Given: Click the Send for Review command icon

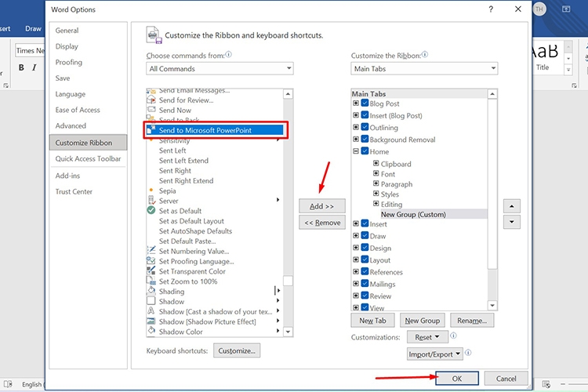Looking at the screenshot, I should (x=151, y=100).
